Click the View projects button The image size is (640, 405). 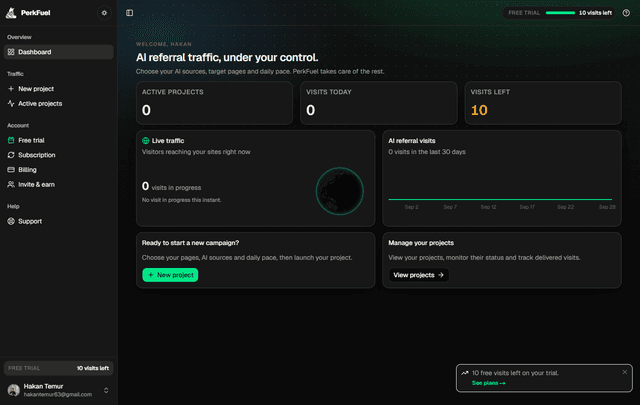pyautogui.click(x=419, y=275)
